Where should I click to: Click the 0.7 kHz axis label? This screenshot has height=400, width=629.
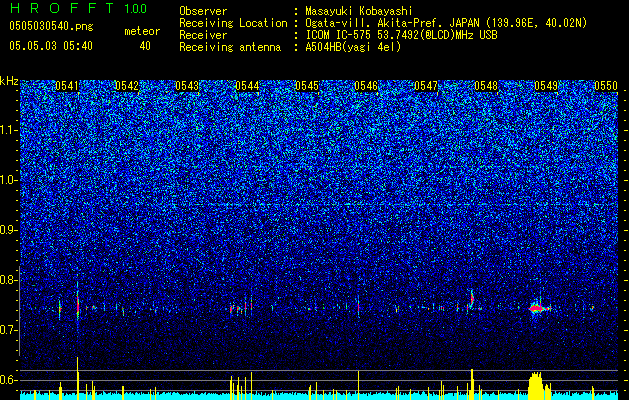click(x=9, y=330)
